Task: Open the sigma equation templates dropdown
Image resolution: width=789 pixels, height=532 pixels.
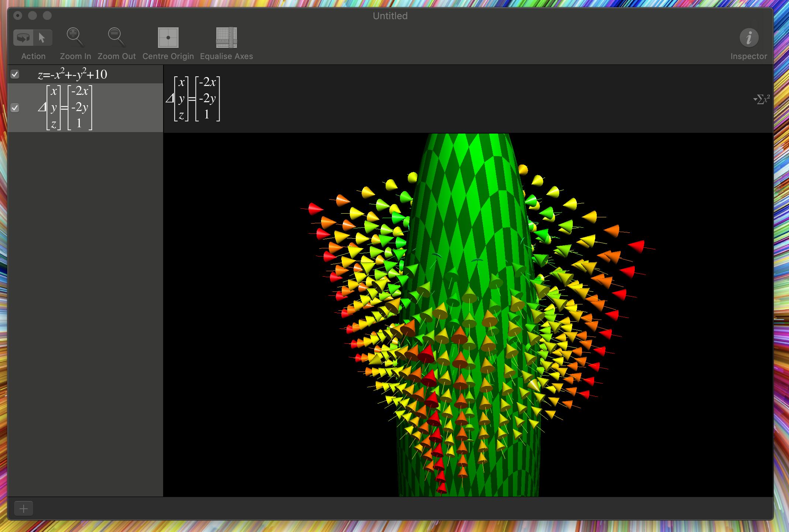Action: click(761, 99)
